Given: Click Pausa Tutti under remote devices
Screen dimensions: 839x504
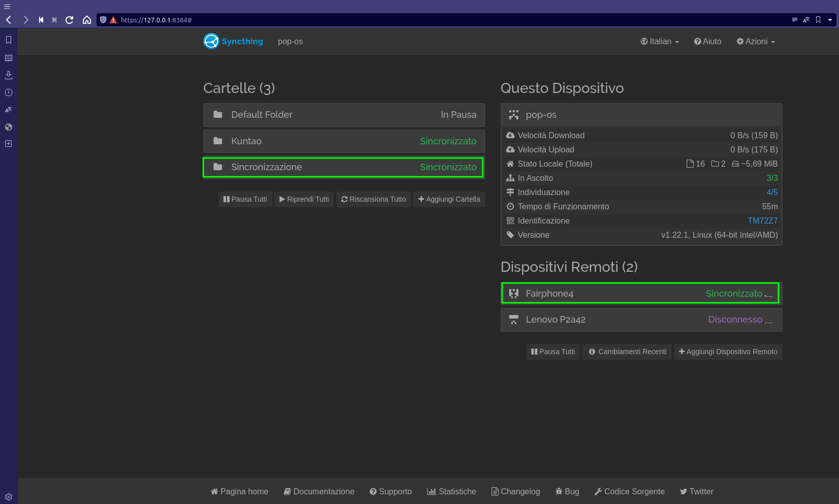Looking at the screenshot, I should [553, 352].
